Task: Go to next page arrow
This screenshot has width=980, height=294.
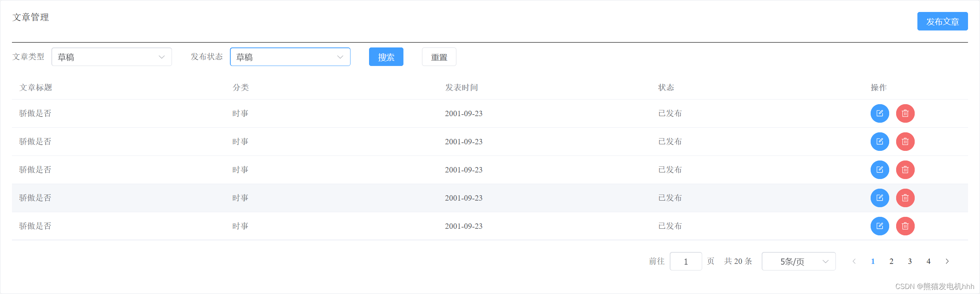Action: click(x=947, y=261)
